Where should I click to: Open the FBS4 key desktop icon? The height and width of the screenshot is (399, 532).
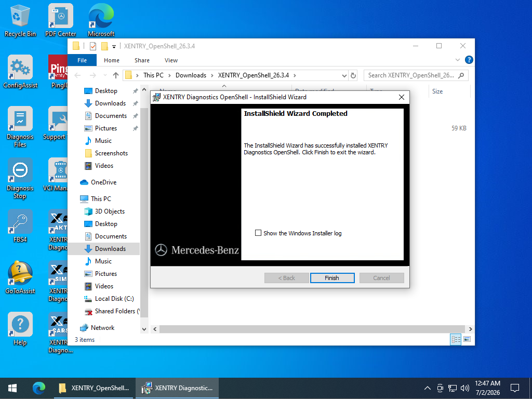pos(20,226)
